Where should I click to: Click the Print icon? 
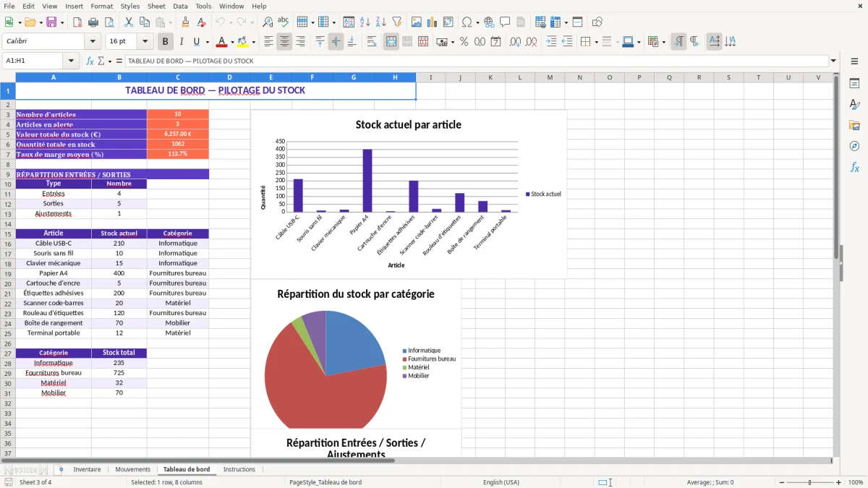point(93,22)
